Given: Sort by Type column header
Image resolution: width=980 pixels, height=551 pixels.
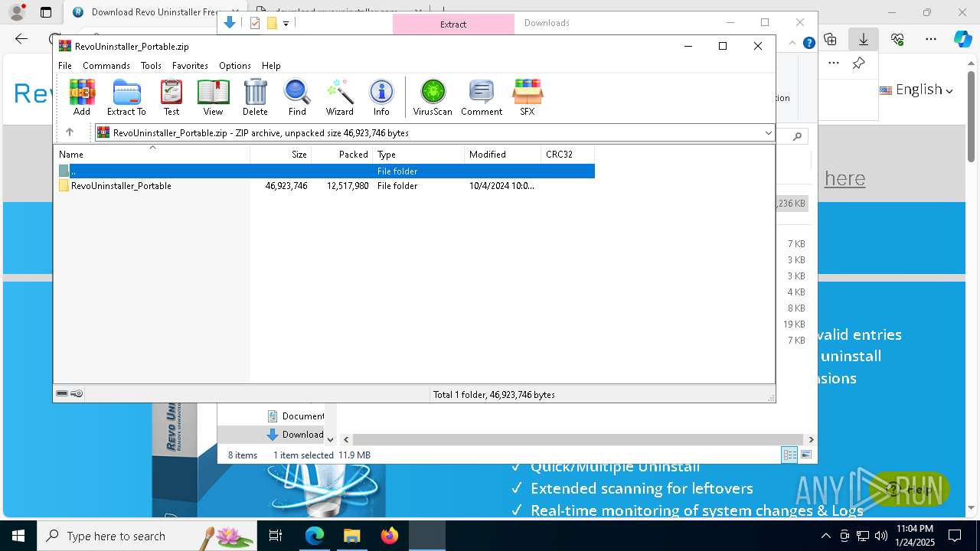Looking at the screenshot, I should (419, 154).
